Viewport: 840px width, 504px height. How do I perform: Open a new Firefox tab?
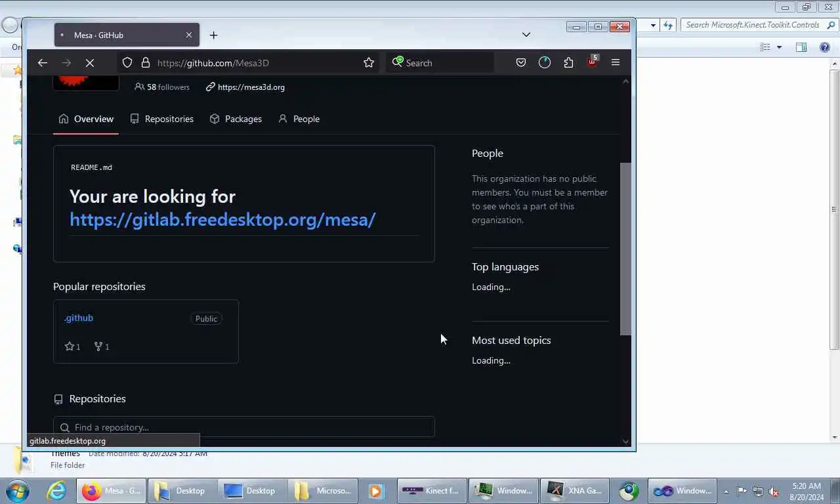213,35
